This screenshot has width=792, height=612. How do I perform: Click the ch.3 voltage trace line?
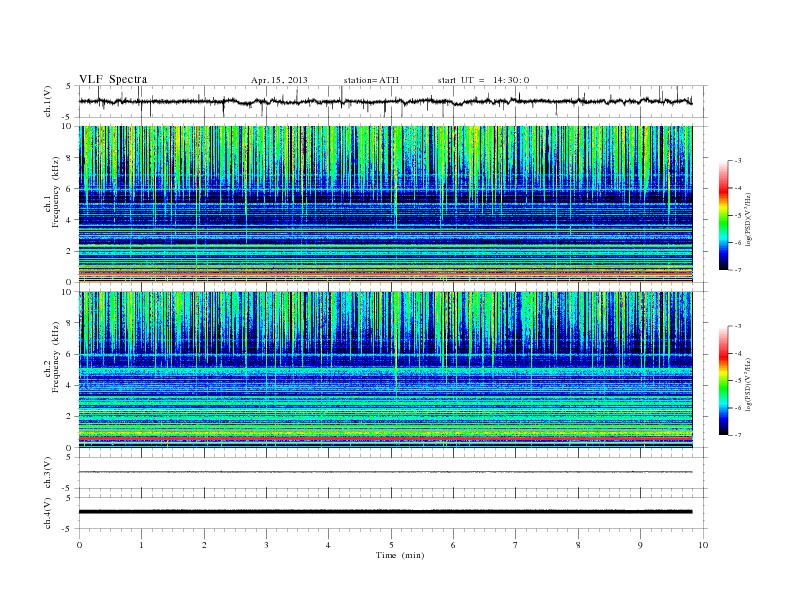(x=385, y=472)
